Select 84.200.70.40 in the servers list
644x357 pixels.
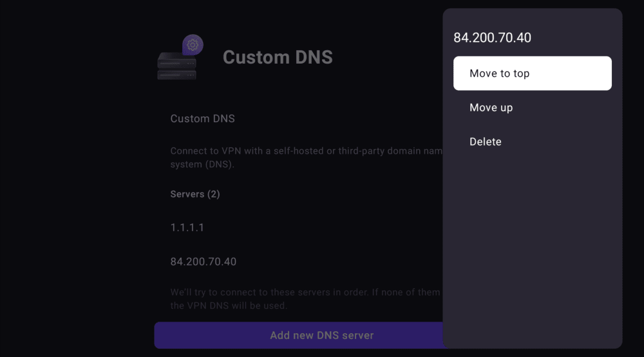[204, 262]
